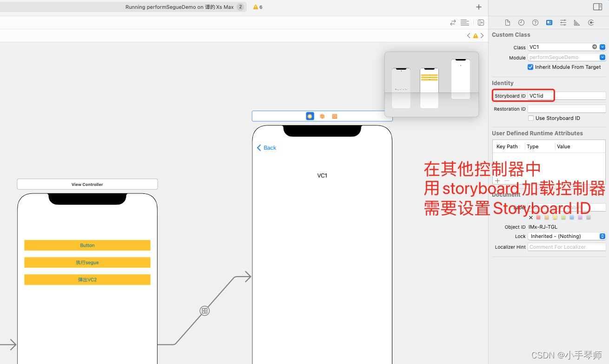Viewport: 609px width, 364px height.
Task: Choose the green label color swatch
Action: click(563, 218)
